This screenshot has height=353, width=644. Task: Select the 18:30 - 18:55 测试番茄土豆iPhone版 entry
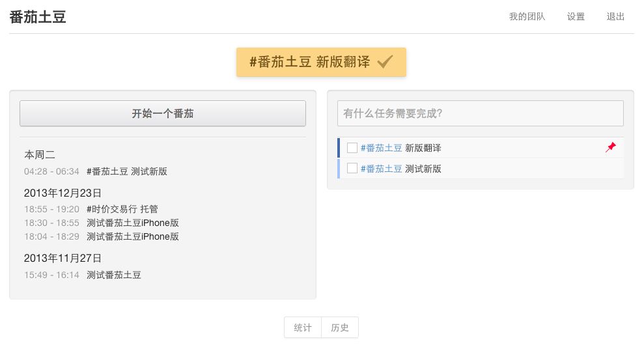click(102, 223)
